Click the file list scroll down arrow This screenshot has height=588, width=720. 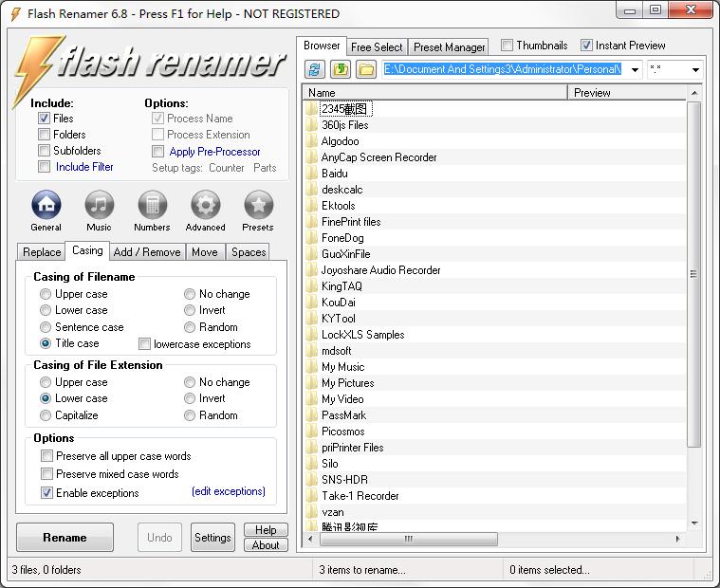click(x=694, y=524)
